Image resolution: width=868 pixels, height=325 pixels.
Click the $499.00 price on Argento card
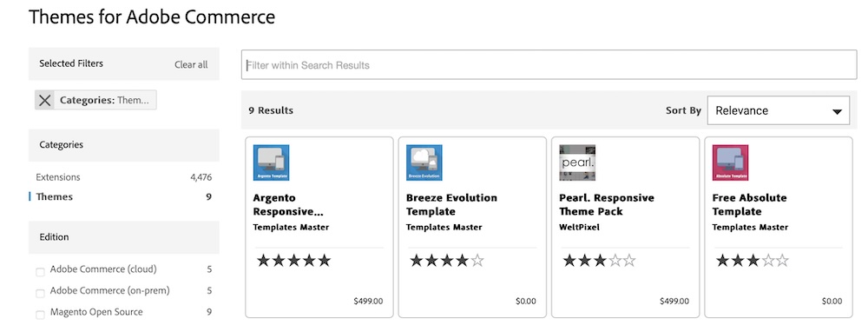368,302
